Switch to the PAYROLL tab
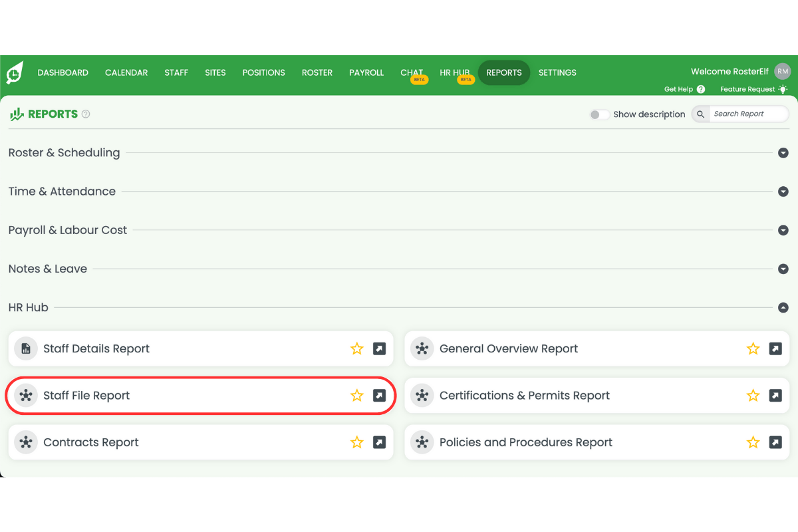Screen dimensions: 798x532 [x=366, y=72]
